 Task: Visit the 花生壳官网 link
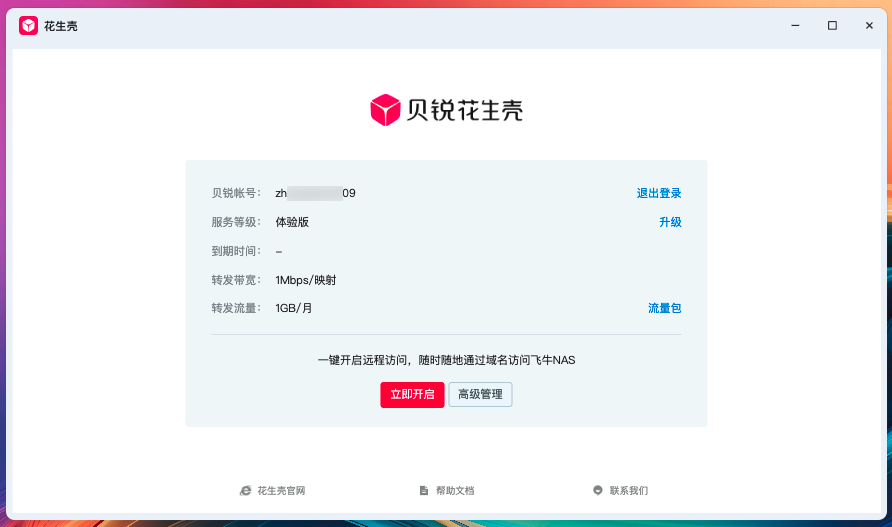[x=281, y=491]
